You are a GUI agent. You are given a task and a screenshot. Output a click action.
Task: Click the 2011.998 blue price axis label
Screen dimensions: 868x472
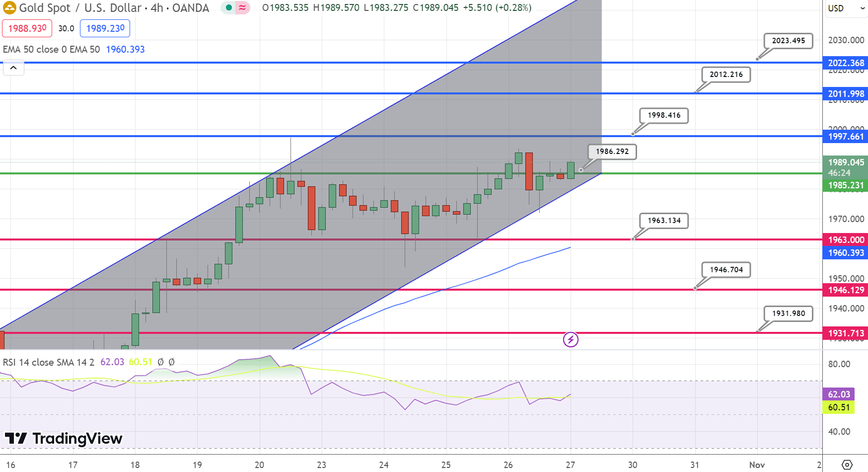[845, 94]
